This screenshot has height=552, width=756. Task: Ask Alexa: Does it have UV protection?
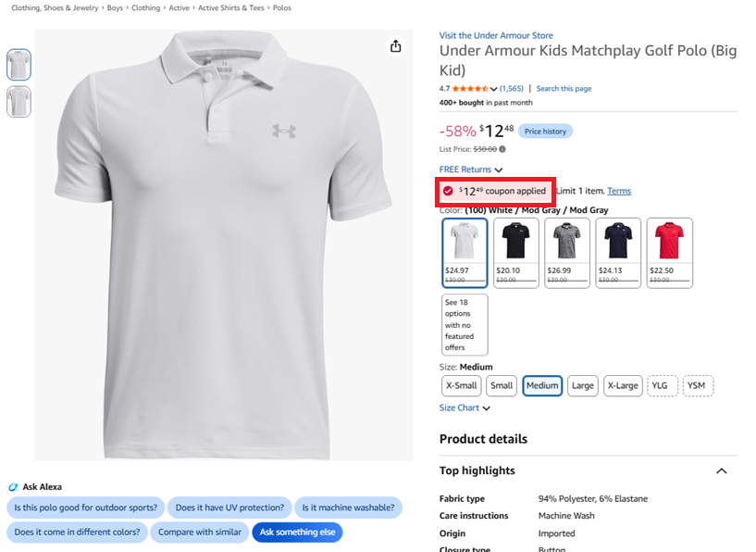[230, 508]
